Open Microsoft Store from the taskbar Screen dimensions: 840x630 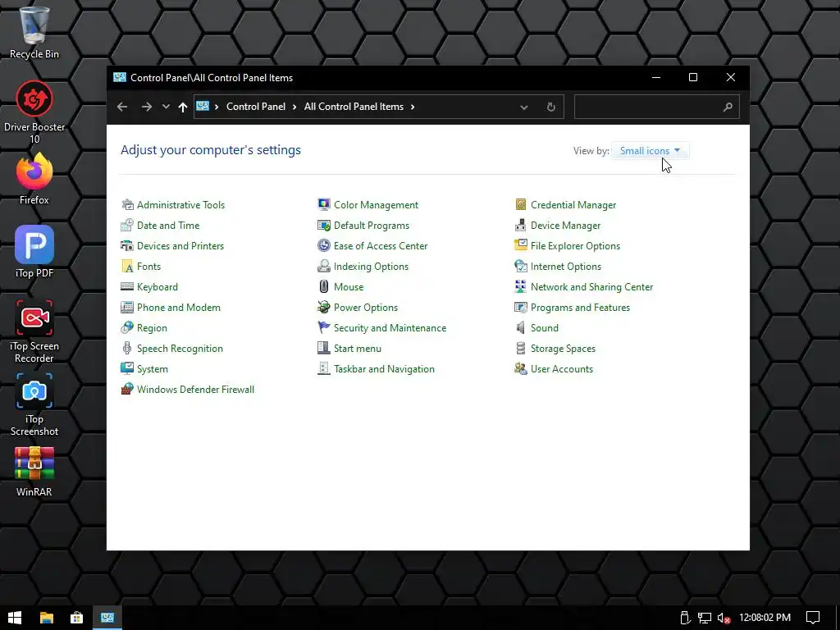[76, 618]
